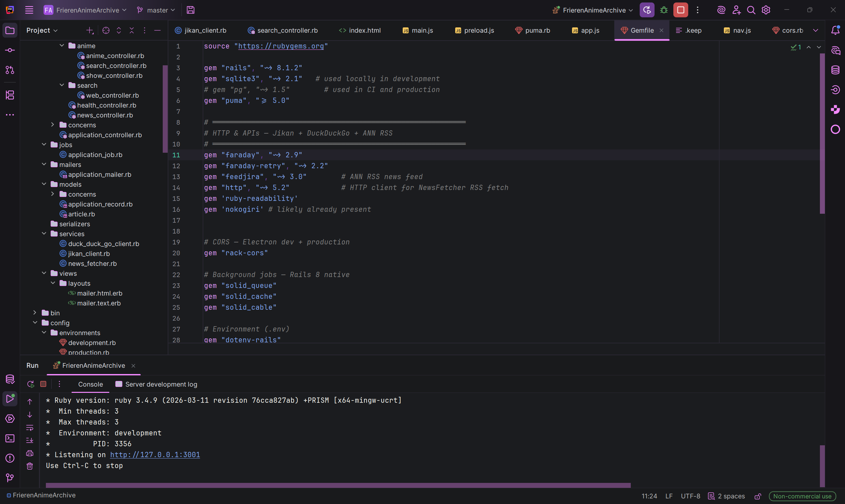Open the master branch dropdown

(x=156, y=10)
